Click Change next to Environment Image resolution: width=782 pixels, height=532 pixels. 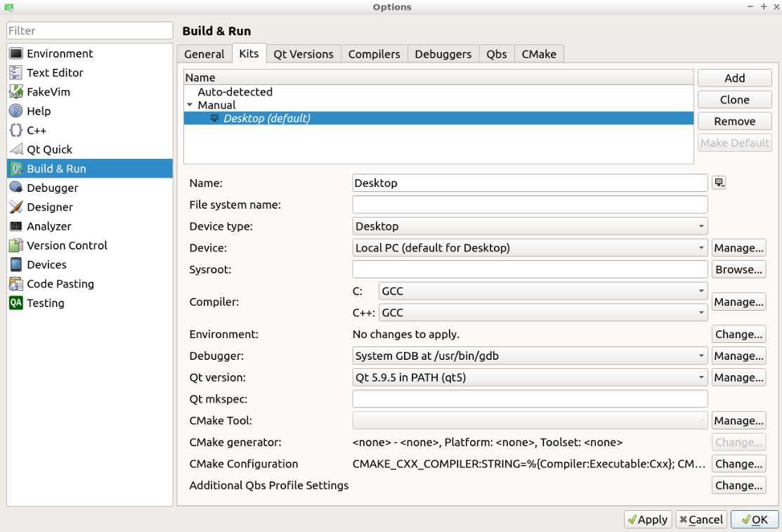pos(738,335)
